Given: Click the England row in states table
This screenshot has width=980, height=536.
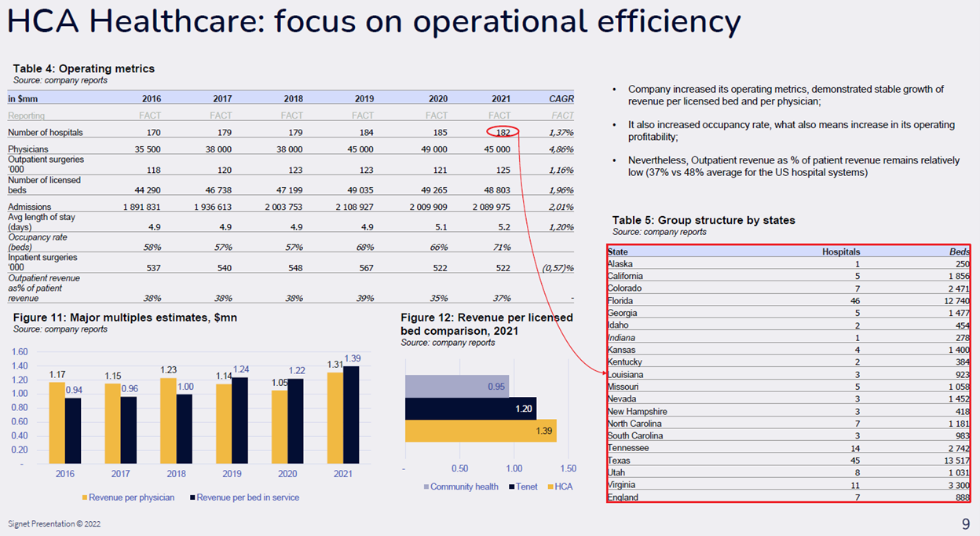Looking at the screenshot, I should click(788, 497).
